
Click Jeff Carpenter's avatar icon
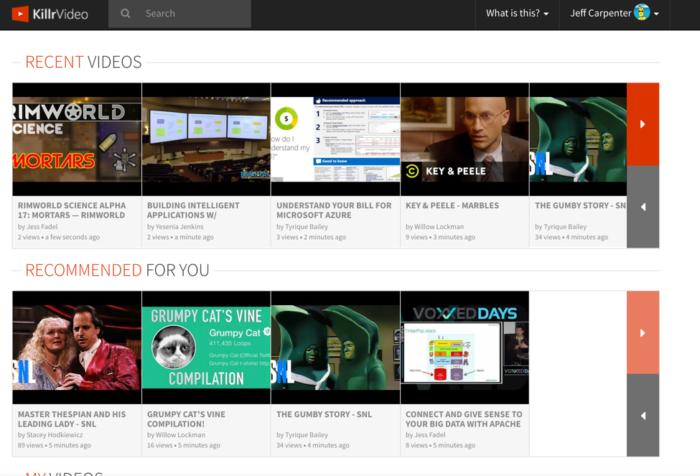click(642, 13)
